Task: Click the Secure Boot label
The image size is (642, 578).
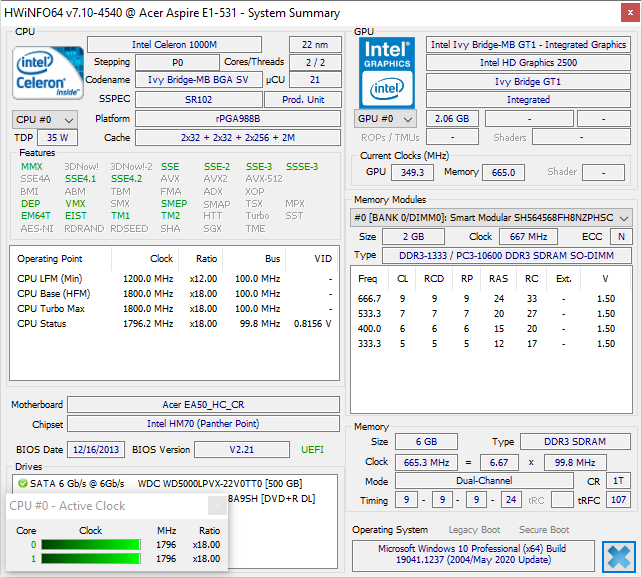Action: pyautogui.click(x=544, y=530)
